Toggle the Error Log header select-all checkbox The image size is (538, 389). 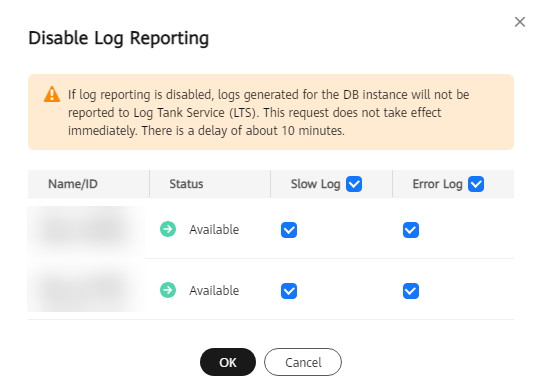click(476, 184)
